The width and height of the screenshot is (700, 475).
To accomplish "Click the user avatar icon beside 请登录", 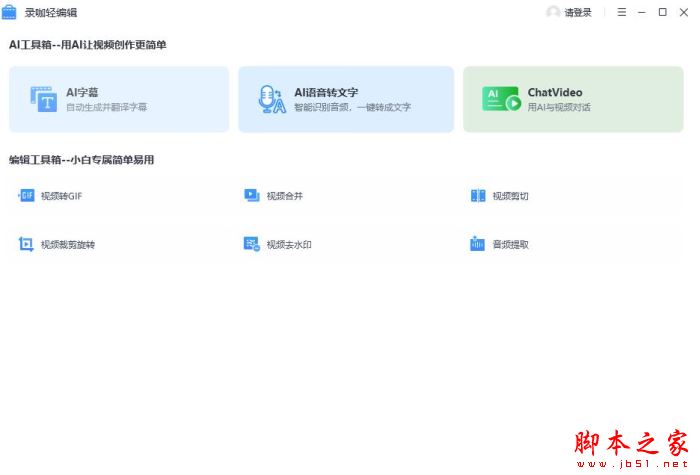I will point(553,12).
